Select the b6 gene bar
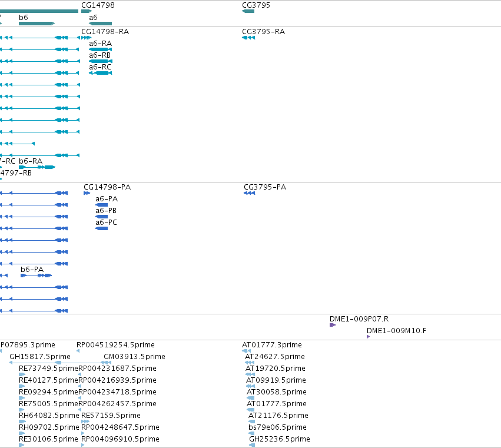The width and height of the screenshot is (501, 448). (x=37, y=24)
